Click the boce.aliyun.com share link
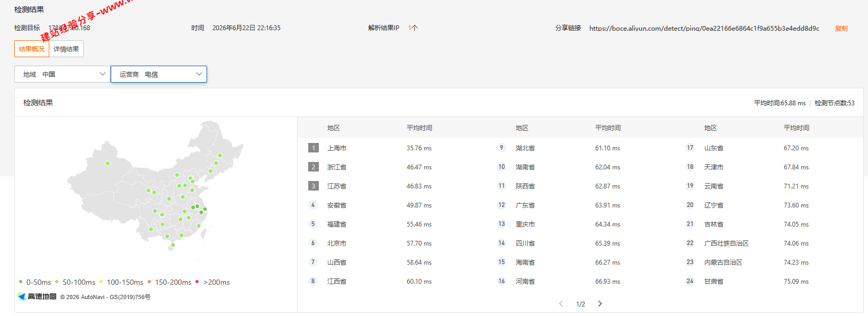Image resolution: width=868 pixels, height=316 pixels. pos(704,29)
